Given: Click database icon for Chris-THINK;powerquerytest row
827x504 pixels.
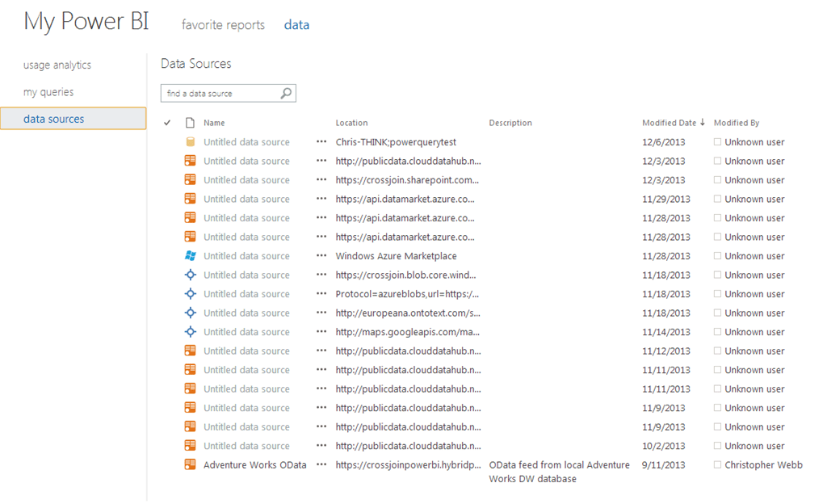Looking at the screenshot, I should pos(191,142).
